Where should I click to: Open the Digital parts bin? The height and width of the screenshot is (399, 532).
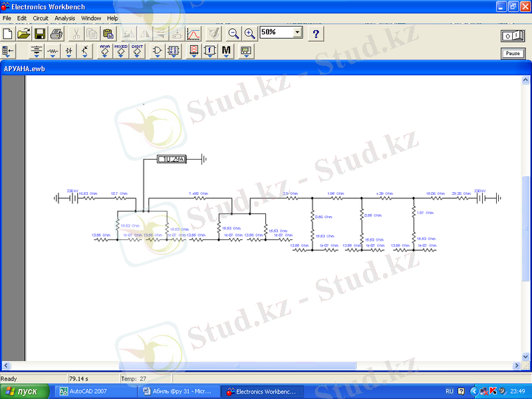tap(174, 51)
